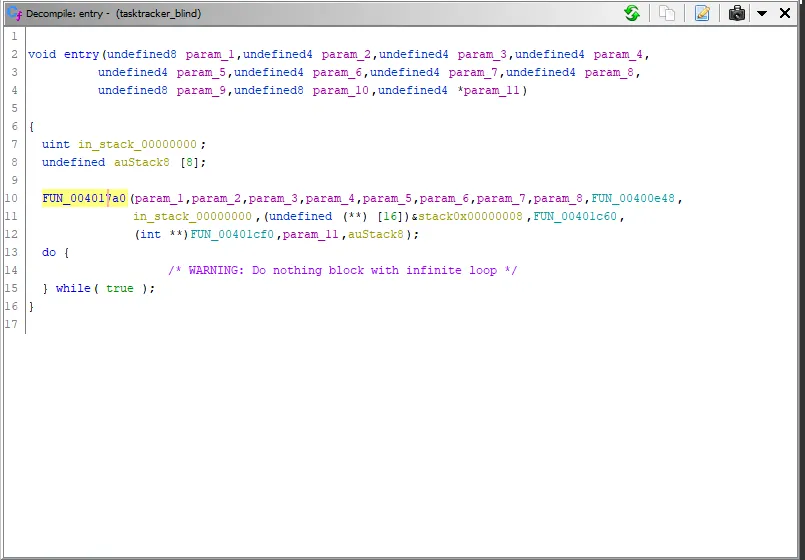This screenshot has height=560, width=805.
Task: Take a snapshot with the camera icon
Action: (x=737, y=13)
